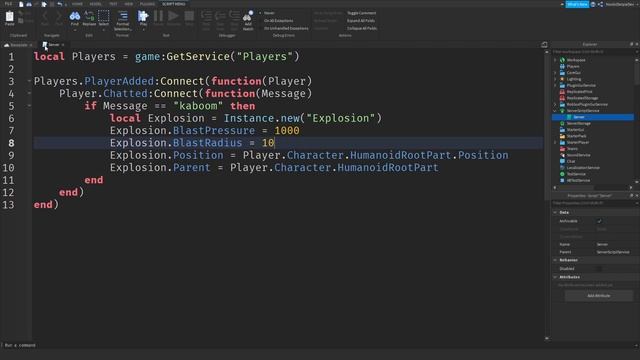Open the Find binoculars tool
The width and height of the screenshot is (640, 360).
pos(75,16)
